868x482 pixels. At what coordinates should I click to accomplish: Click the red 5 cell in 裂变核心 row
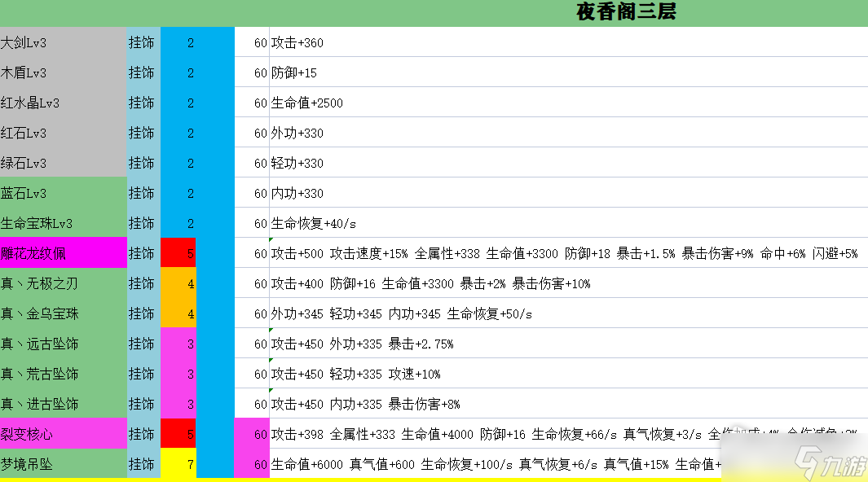click(x=178, y=434)
